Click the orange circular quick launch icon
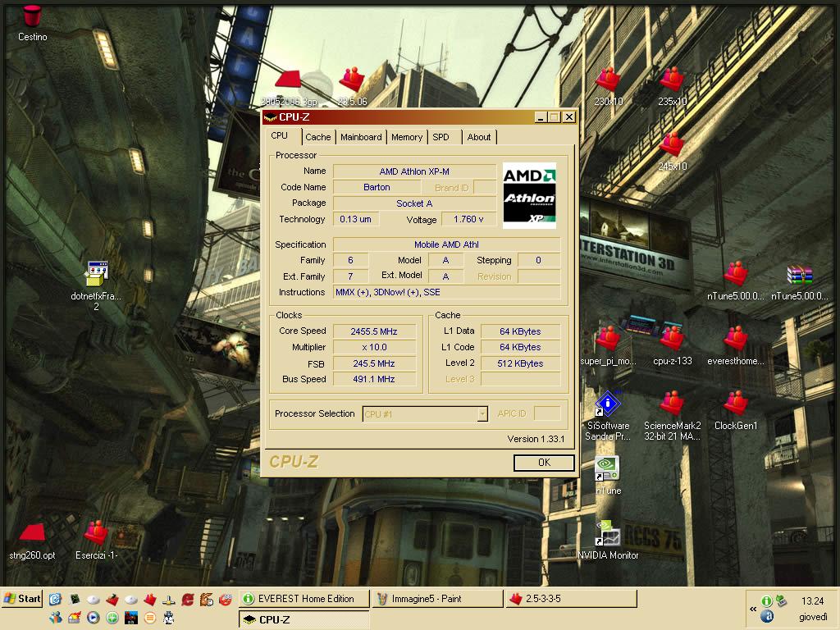The width and height of the screenshot is (840, 630). click(x=150, y=618)
